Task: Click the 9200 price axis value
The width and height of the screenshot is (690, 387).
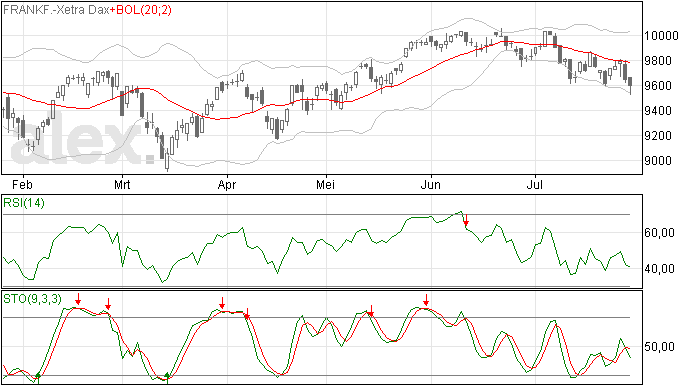Action: point(658,136)
